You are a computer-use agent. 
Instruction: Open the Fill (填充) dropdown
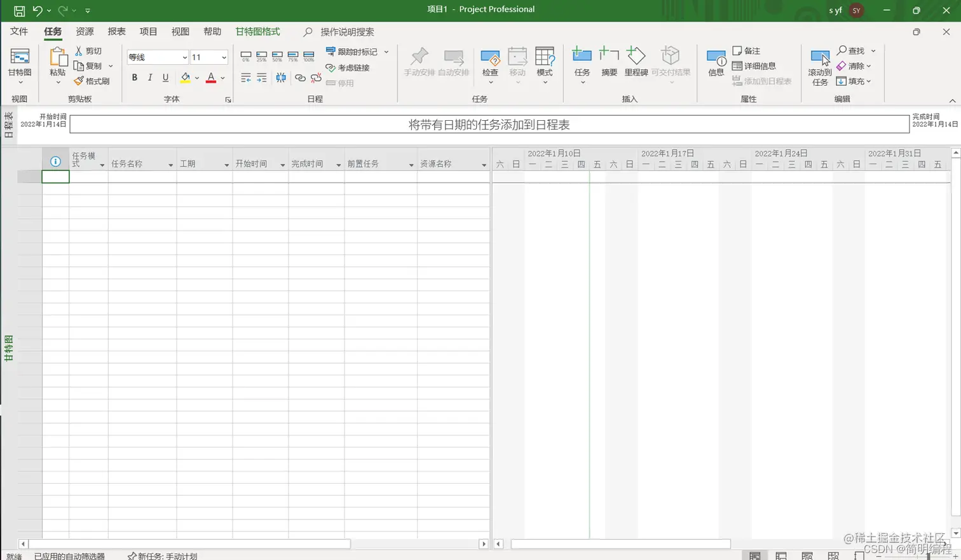coord(854,81)
